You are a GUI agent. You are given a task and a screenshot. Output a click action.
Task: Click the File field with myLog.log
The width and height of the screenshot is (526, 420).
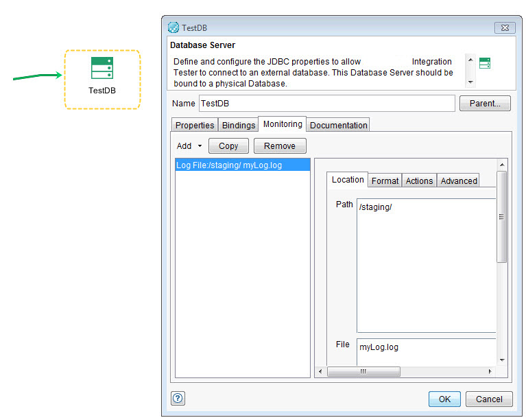pyautogui.click(x=427, y=351)
